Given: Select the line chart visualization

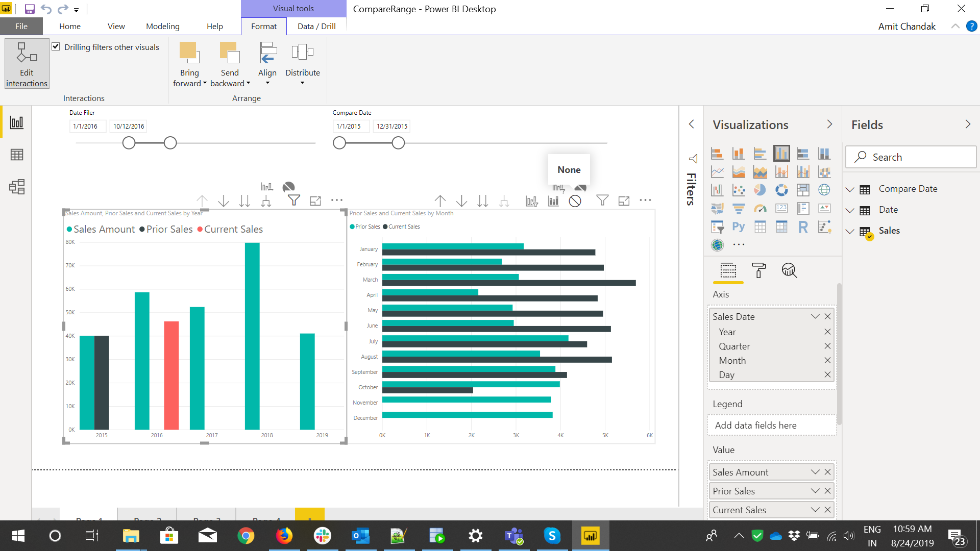Looking at the screenshot, I should point(717,172).
